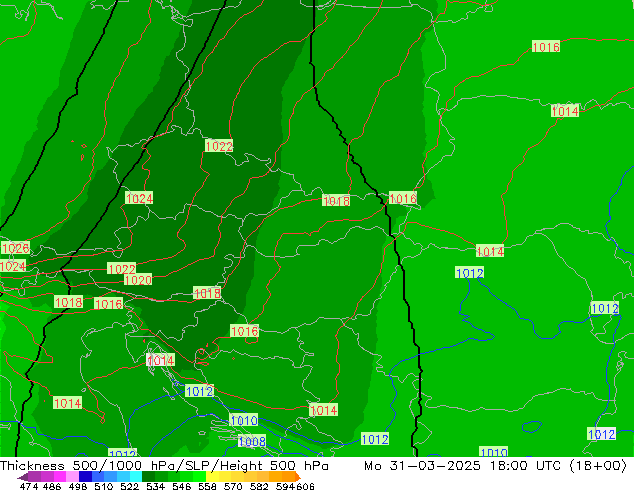Click the legend value 510
This screenshot has height=490, width=634.
coord(104,486)
